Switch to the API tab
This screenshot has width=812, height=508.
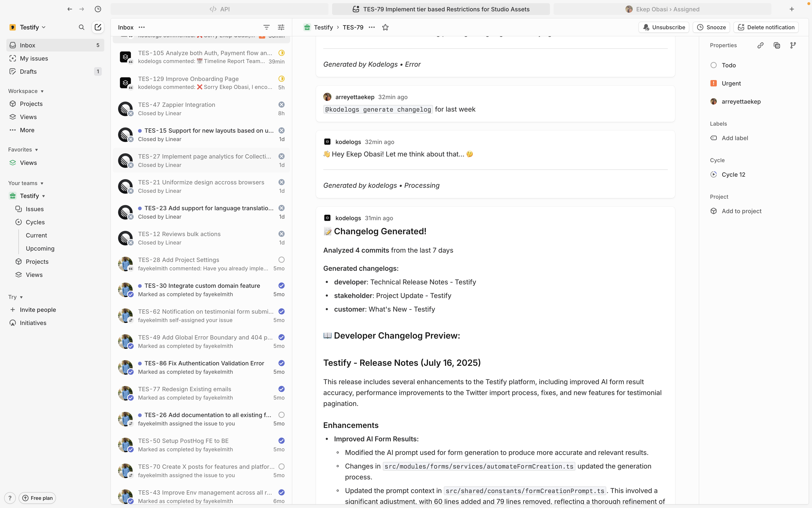(219, 9)
